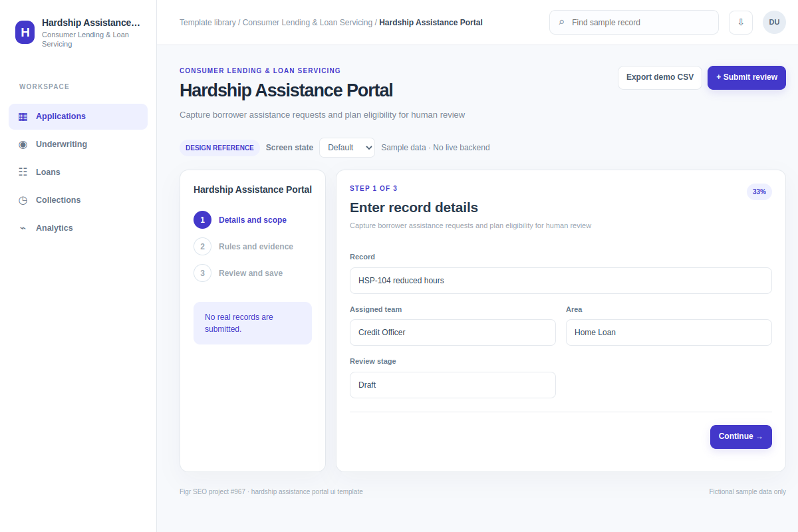Click the DESIGN REFERENCE badge

219,148
